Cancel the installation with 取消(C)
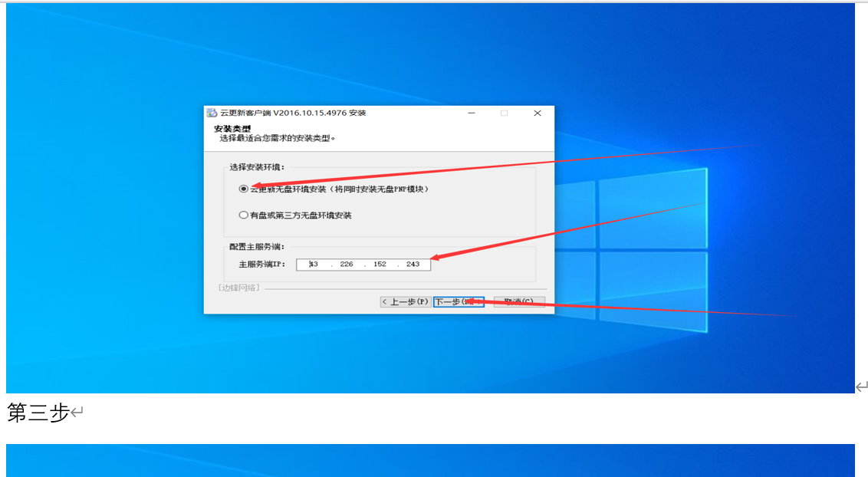This screenshot has width=868, height=477. (519, 301)
